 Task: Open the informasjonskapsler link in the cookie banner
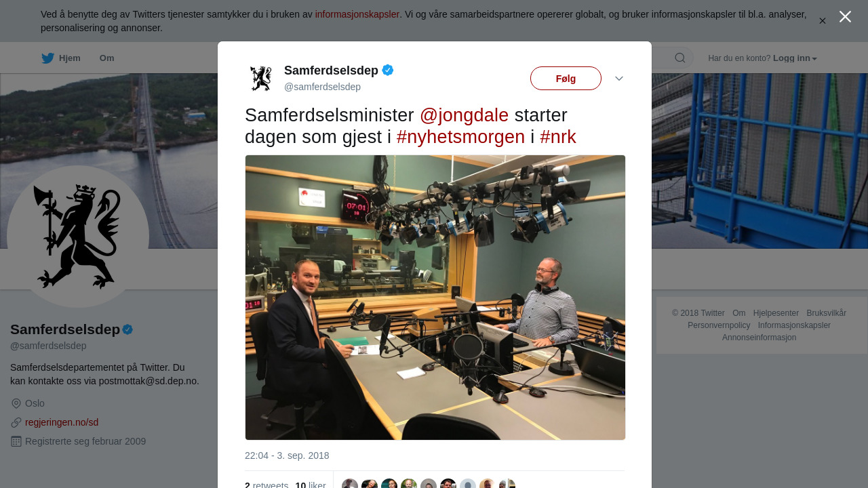tap(357, 14)
